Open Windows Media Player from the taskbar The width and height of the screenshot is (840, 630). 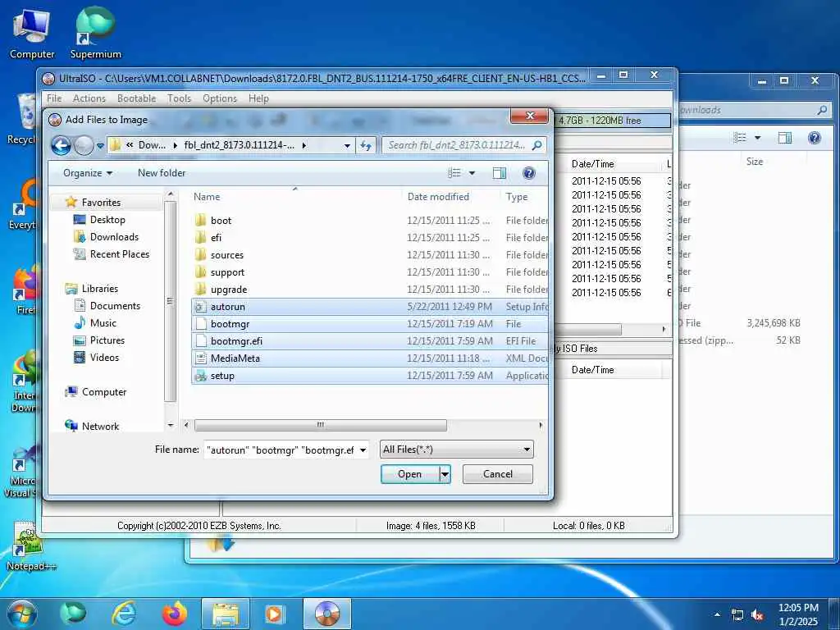tap(276, 614)
